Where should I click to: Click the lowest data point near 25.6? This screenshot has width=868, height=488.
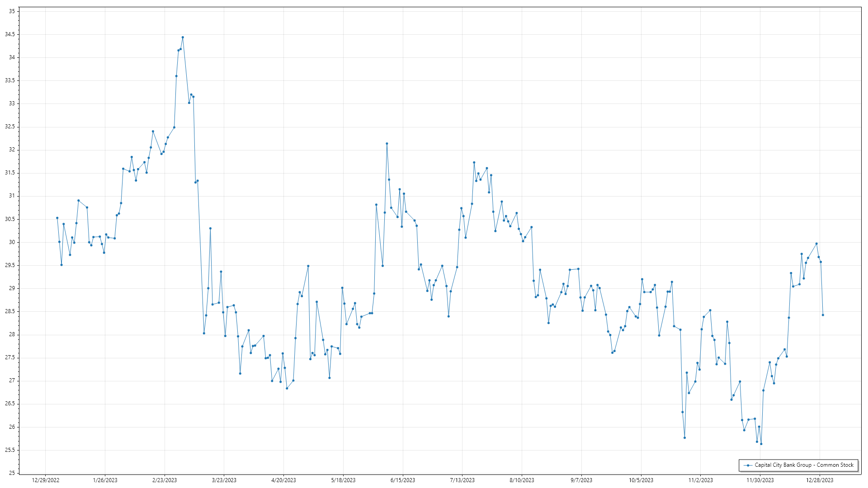point(761,444)
